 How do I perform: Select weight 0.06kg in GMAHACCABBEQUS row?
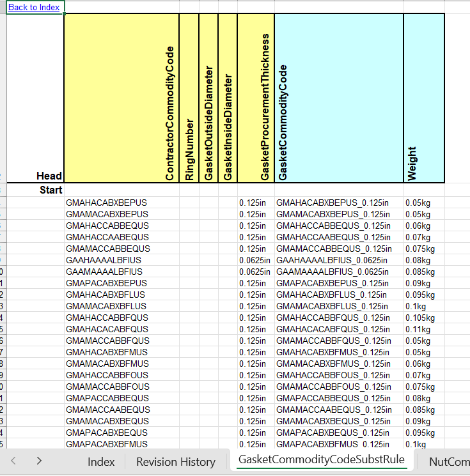click(424, 226)
